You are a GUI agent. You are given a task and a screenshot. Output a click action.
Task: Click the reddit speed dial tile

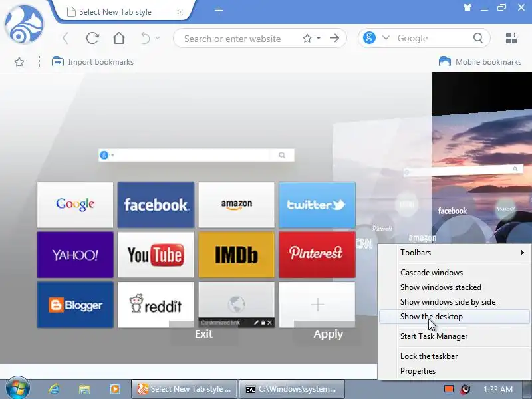156,305
